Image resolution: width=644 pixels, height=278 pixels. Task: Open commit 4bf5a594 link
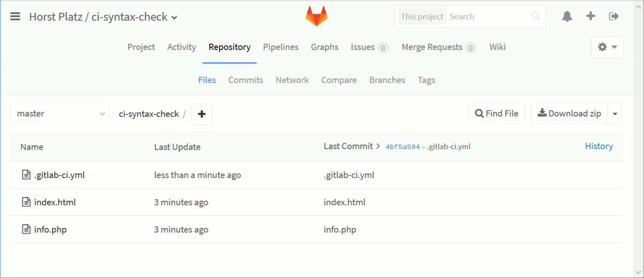(x=402, y=147)
